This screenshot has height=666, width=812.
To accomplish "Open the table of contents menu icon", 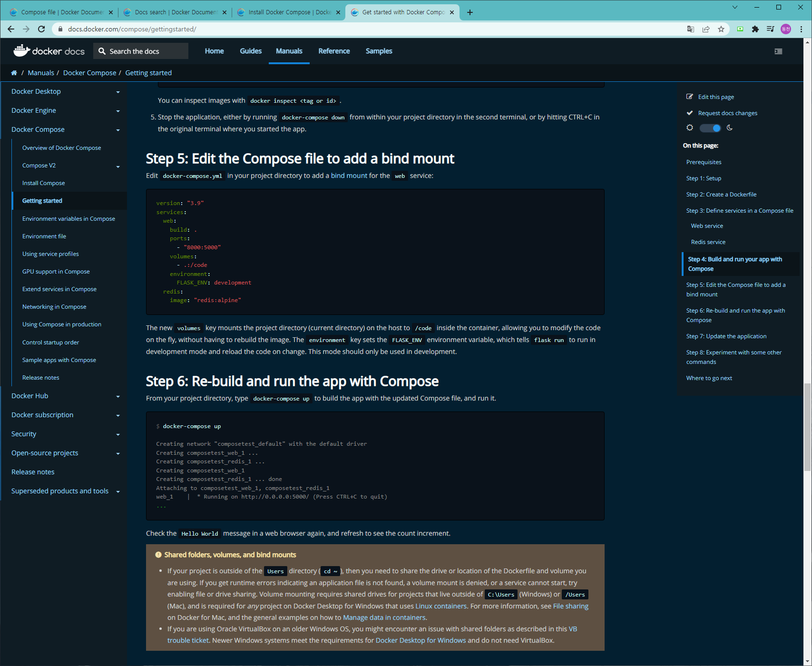I will 778,51.
